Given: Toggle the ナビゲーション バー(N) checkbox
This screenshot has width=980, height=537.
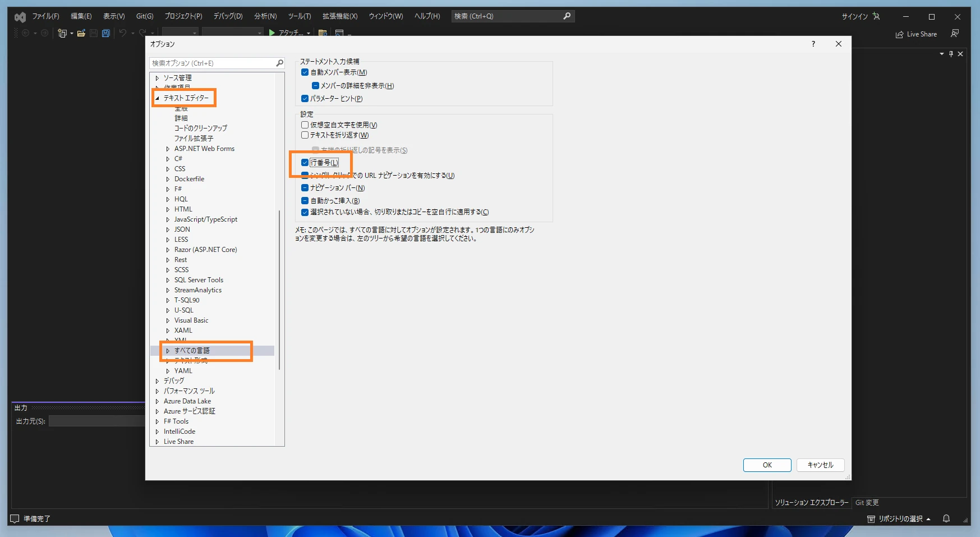Looking at the screenshot, I should [x=305, y=188].
